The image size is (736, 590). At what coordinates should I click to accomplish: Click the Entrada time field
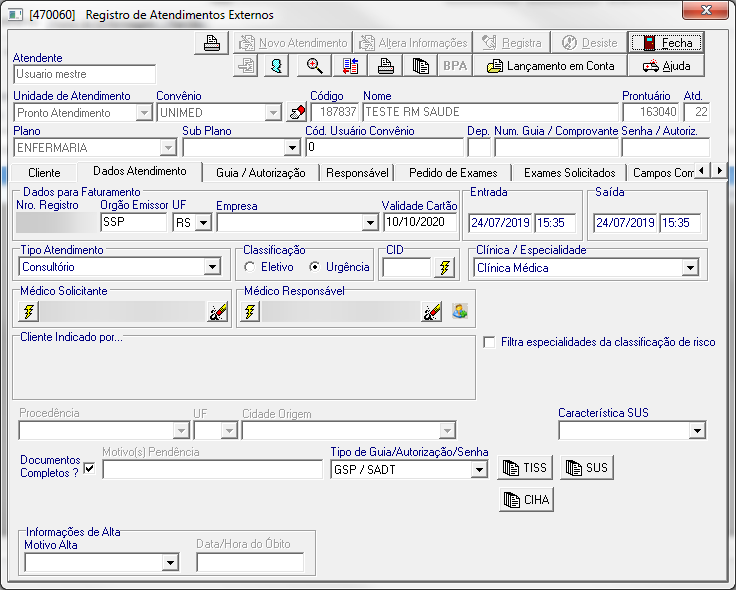click(x=555, y=222)
